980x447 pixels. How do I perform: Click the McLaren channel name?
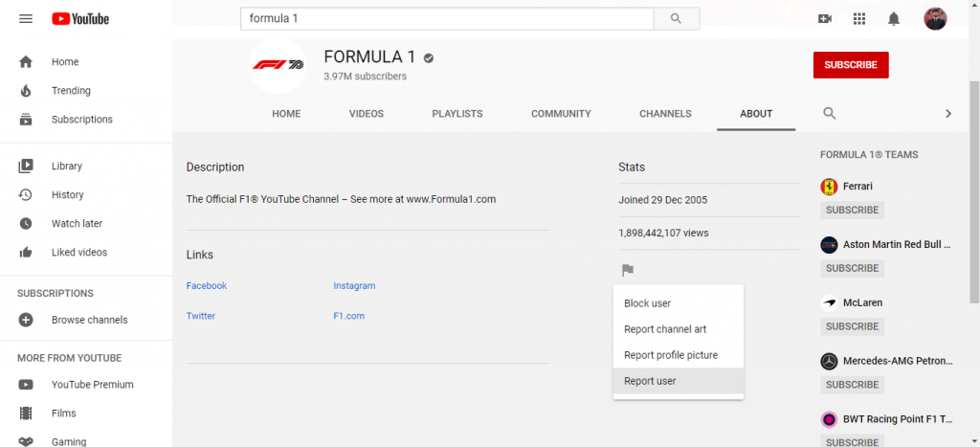tap(862, 302)
